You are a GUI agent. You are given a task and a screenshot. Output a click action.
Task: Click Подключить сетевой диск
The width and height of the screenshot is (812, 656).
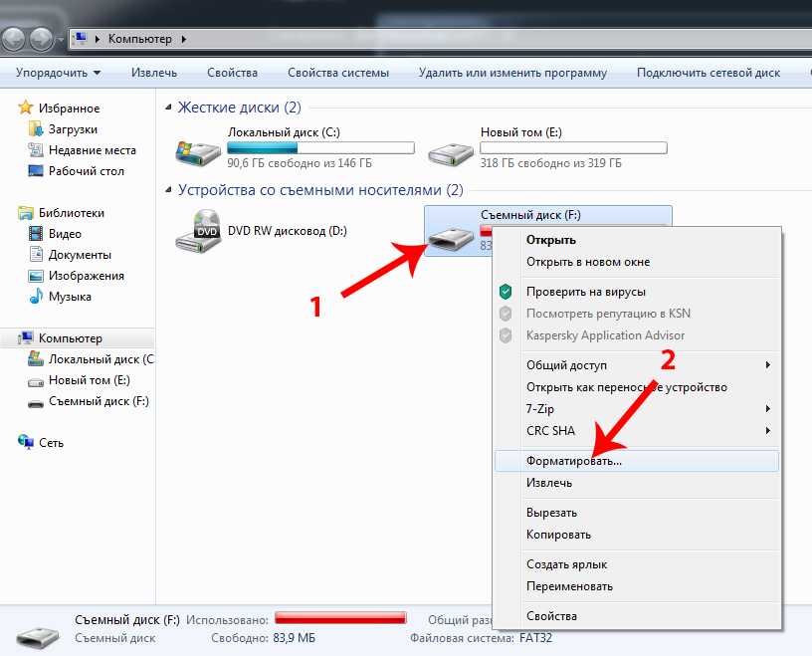709,73
